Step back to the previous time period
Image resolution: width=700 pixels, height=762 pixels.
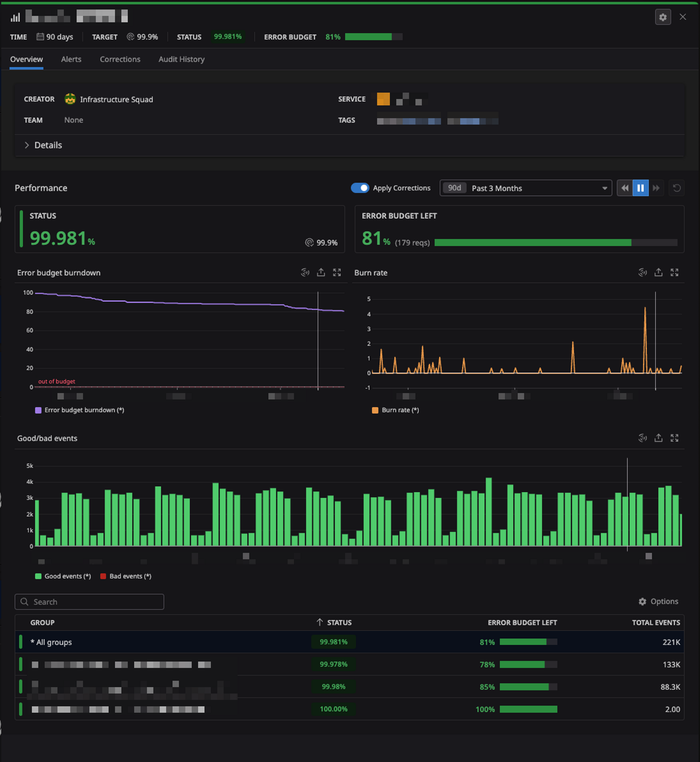point(625,188)
